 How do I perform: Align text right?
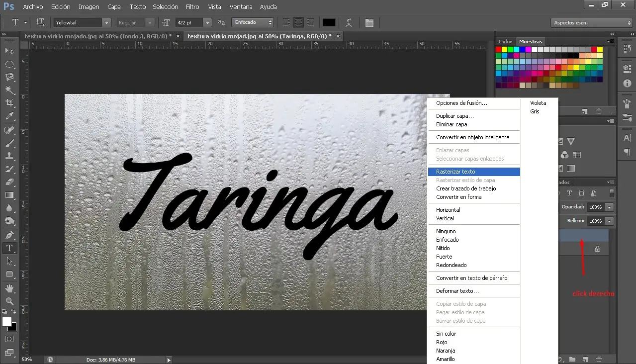pyautogui.click(x=310, y=22)
